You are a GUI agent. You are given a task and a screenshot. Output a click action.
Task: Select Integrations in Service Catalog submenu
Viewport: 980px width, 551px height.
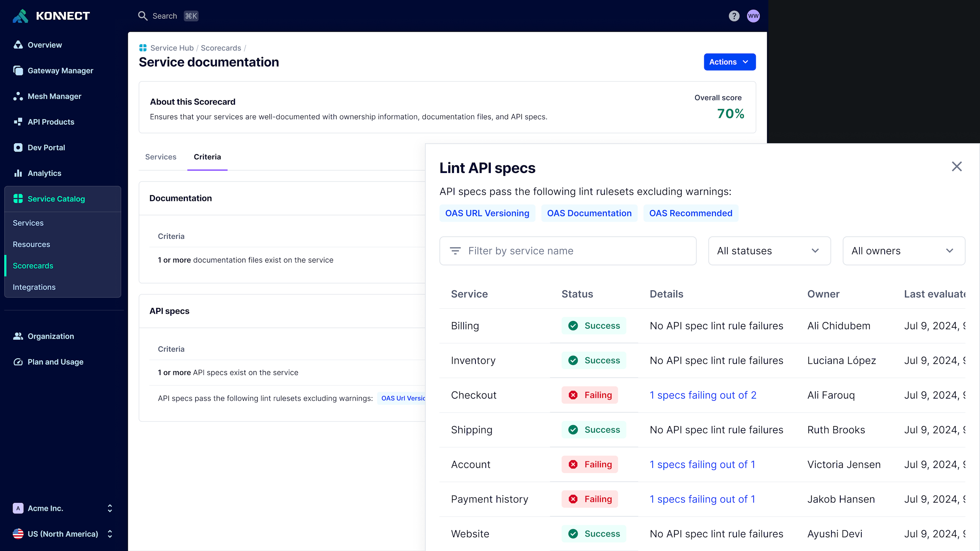(x=34, y=287)
